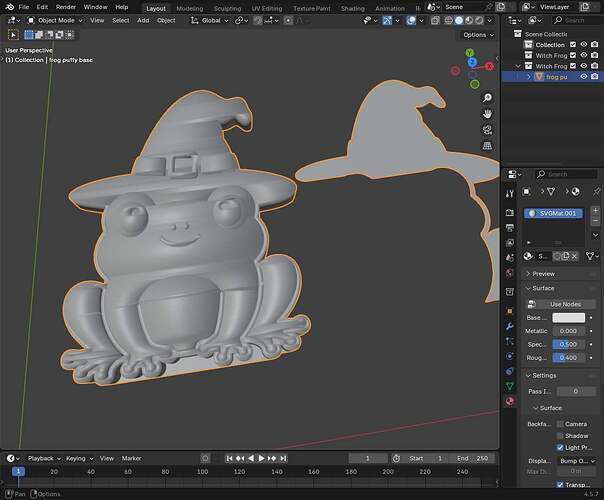604x500 pixels.
Task: Open the Global transform orientation dropdown
Action: [210, 20]
